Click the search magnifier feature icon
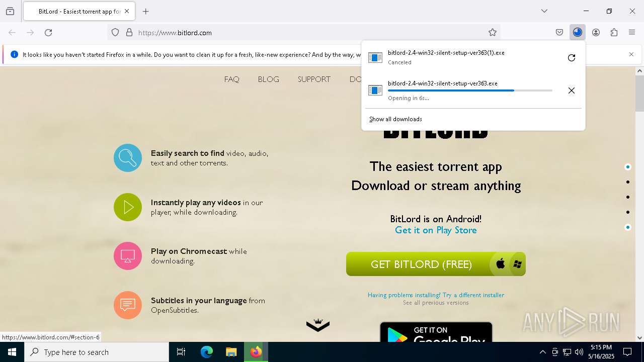 click(128, 158)
